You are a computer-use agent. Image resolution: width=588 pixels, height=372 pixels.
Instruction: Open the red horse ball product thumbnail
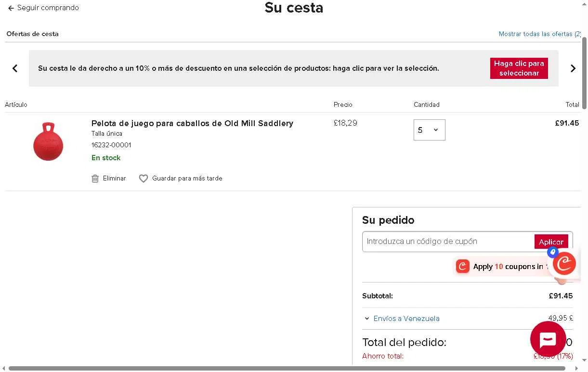click(48, 141)
